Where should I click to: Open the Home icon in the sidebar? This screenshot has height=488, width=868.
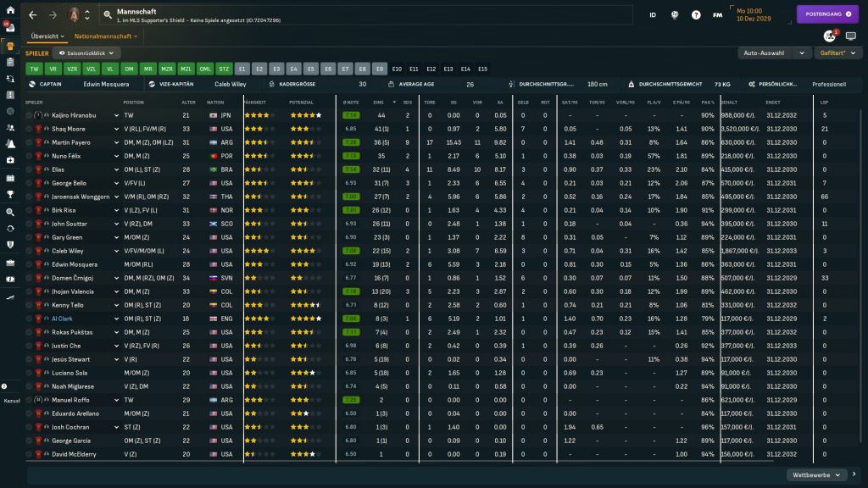(9, 10)
